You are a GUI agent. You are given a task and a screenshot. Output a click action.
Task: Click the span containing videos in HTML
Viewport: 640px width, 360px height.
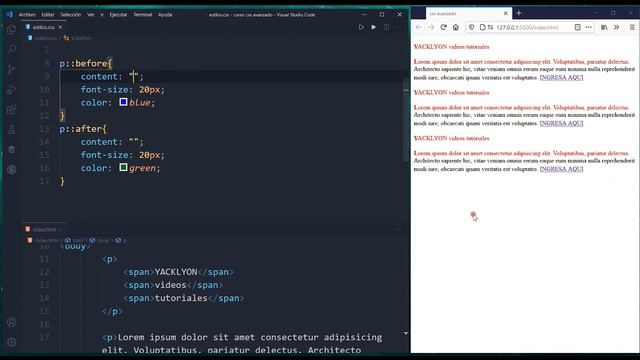[x=173, y=285]
